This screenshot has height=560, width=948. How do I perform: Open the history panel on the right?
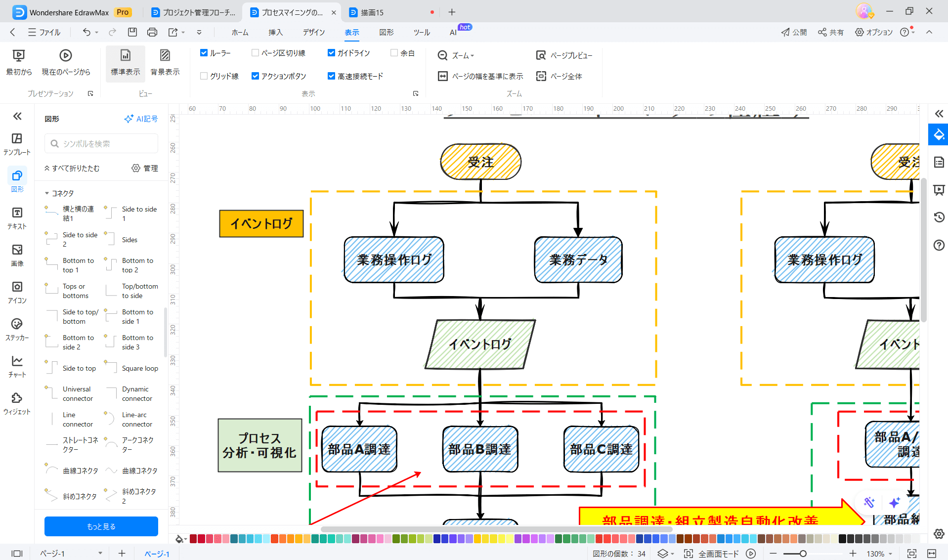click(x=939, y=217)
